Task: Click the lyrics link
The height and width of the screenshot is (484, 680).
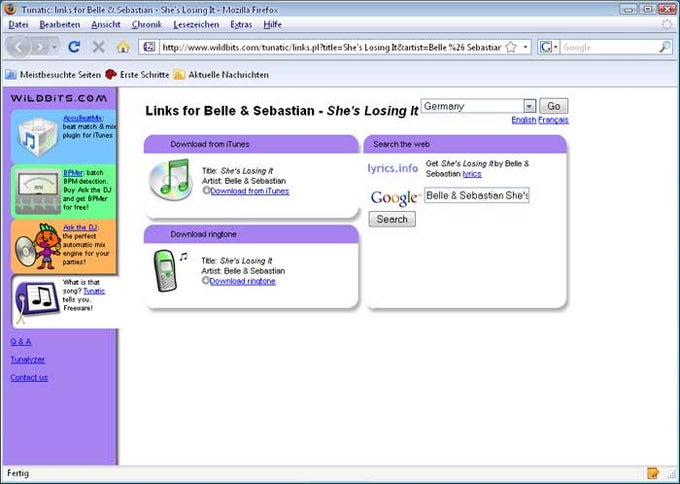Action: 472,174
